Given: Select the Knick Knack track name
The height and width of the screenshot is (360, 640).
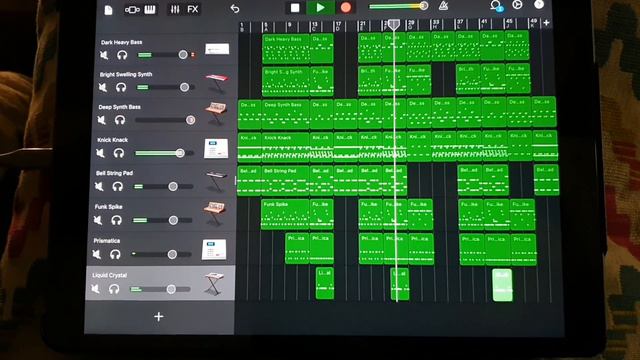Looking at the screenshot, I should click(112, 140).
